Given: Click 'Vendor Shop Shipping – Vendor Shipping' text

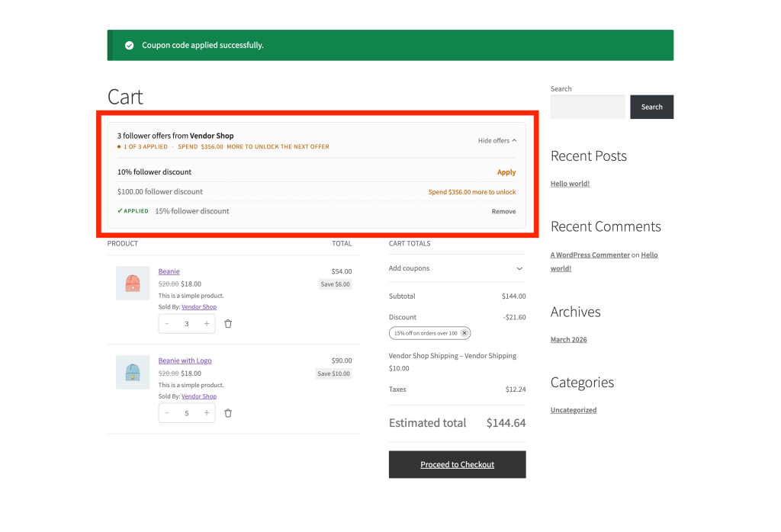Looking at the screenshot, I should 452,356.
